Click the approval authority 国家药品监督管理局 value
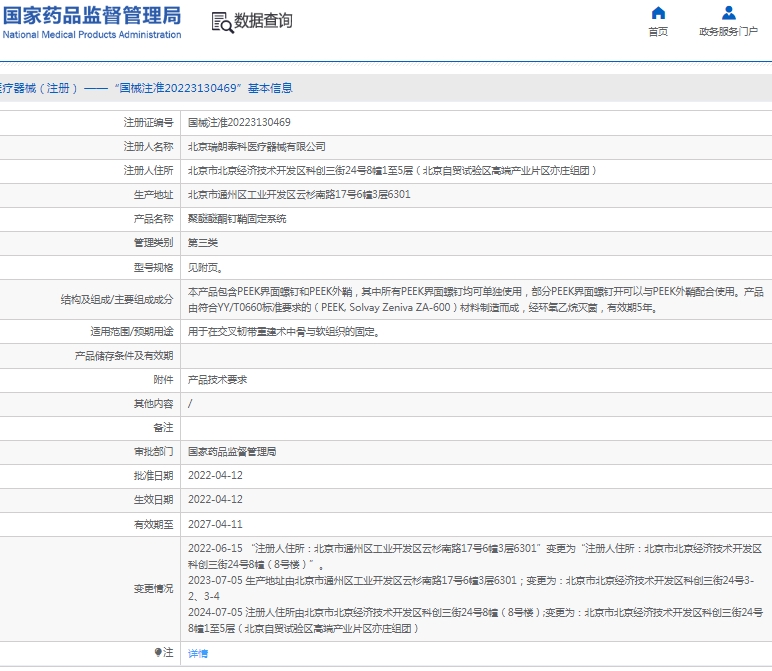The height and width of the screenshot is (671, 772). pyautogui.click(x=232, y=452)
